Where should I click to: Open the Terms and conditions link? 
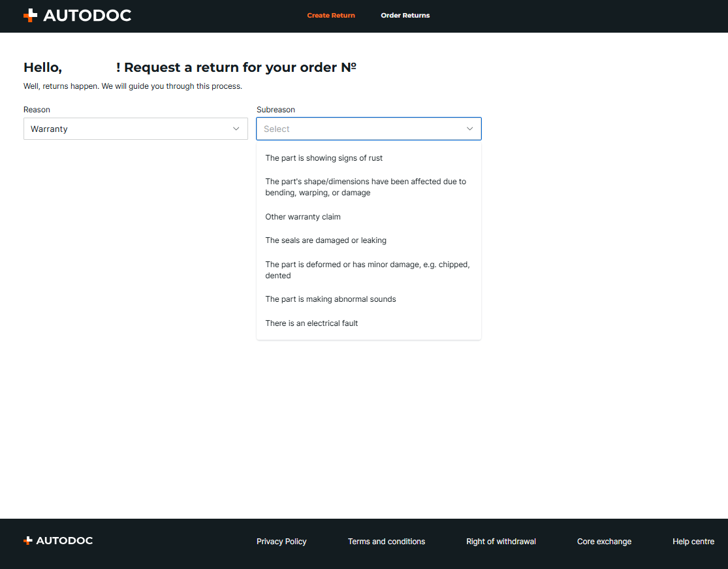pos(387,542)
